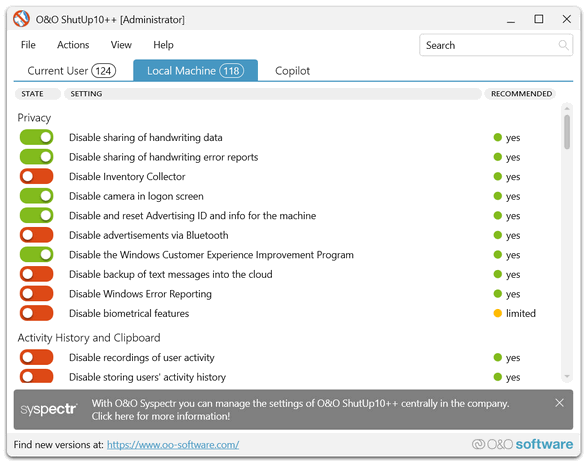Toggle Windows Customer Experience Improvement Program switch
This screenshot has width=588, height=464.
[36, 255]
